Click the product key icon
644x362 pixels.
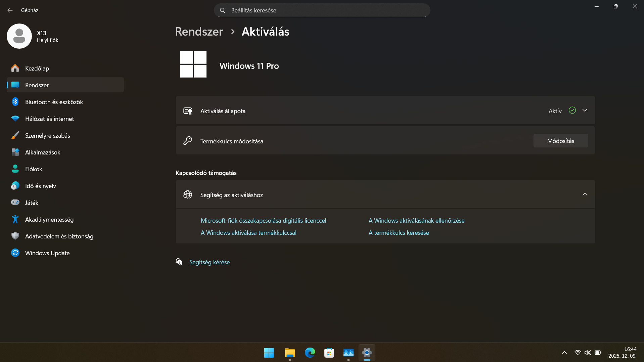pos(188,141)
